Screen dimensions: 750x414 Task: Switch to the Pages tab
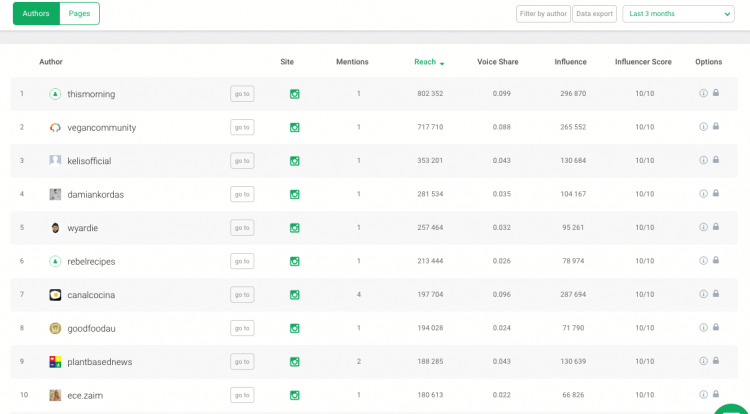(x=79, y=13)
